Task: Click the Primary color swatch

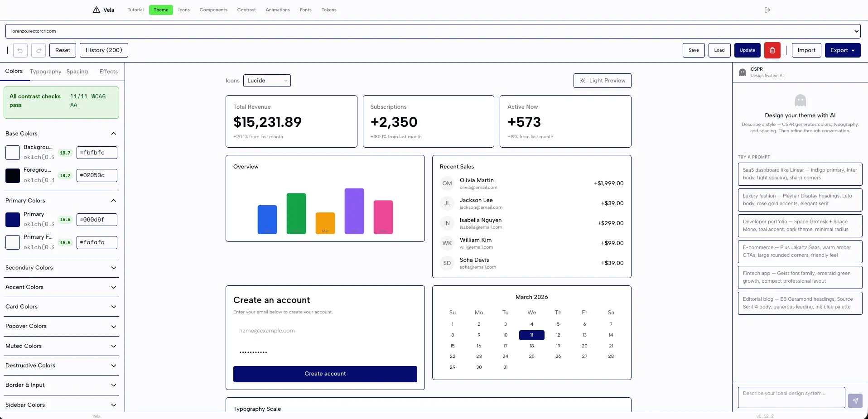Action: click(13, 220)
